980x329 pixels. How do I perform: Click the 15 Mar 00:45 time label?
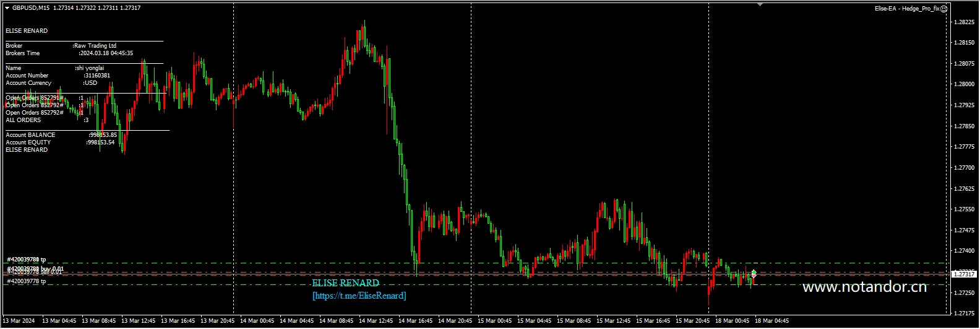[494, 321]
